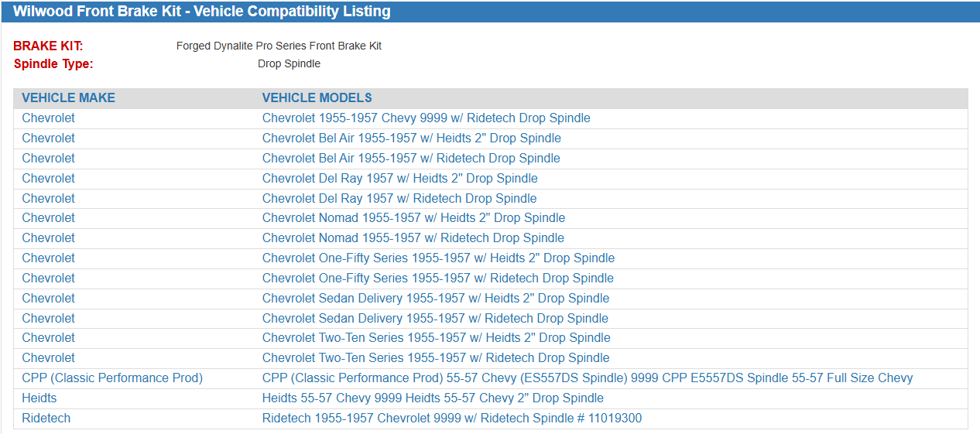
Task: Click Del Ray 1957 Heidts 2" Drop Spindle
Action: coord(400,179)
